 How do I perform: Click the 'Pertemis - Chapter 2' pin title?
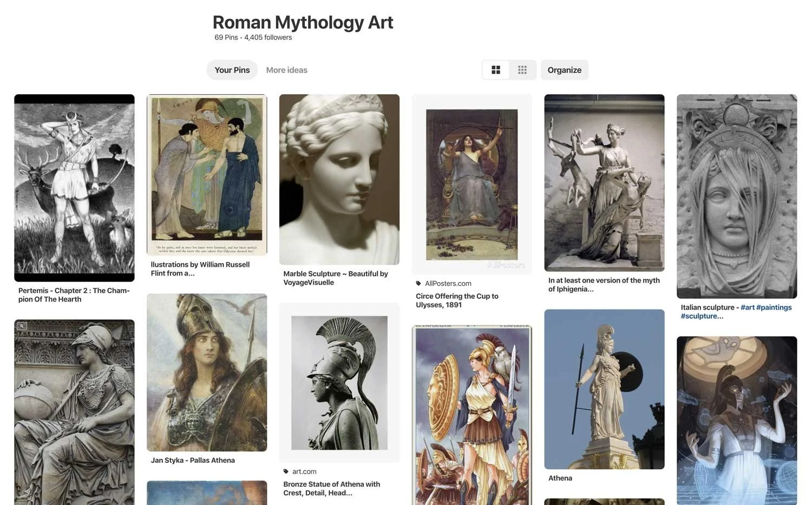coord(74,295)
